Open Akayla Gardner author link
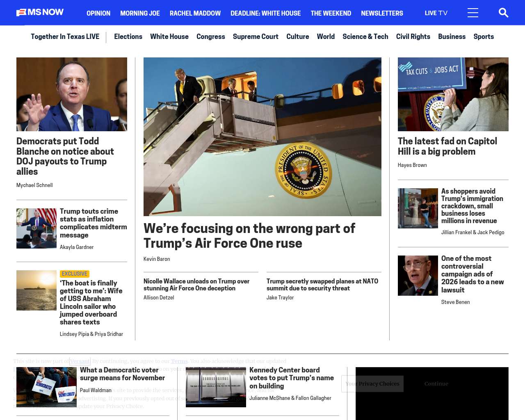This screenshot has width=525, height=420. coord(77,247)
